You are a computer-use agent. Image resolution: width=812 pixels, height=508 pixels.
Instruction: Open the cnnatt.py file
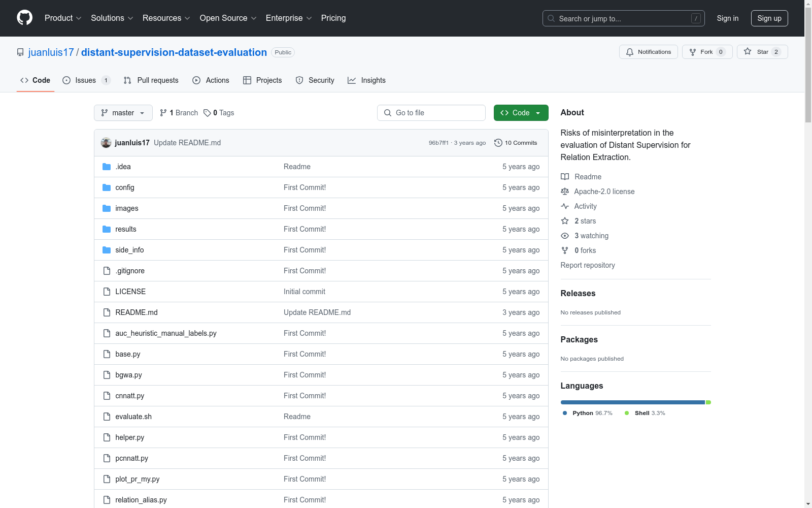pyautogui.click(x=130, y=396)
